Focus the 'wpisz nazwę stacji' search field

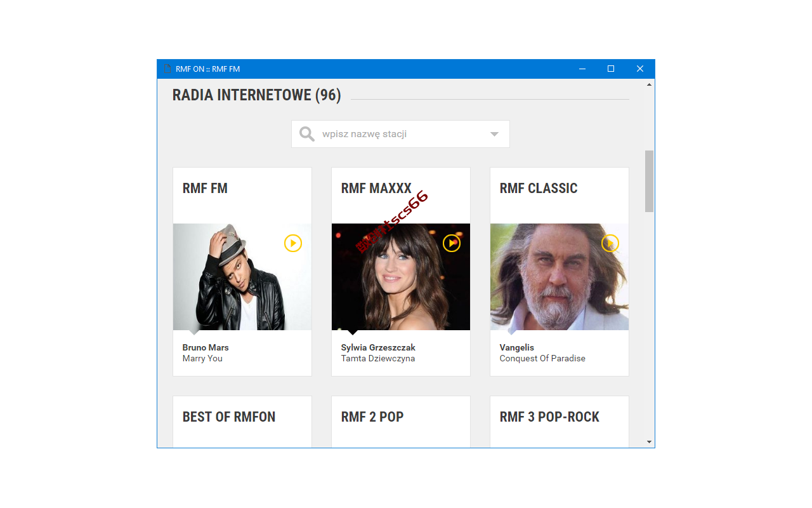(x=400, y=134)
